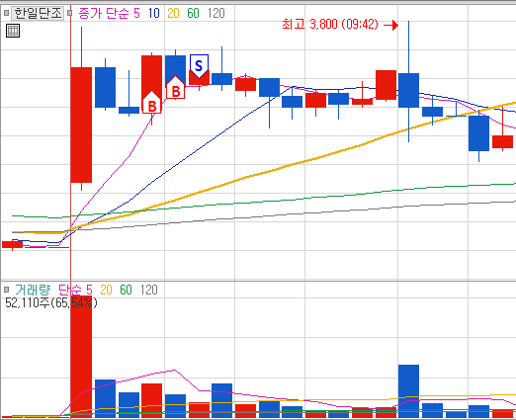Open the 거래량 volume indicator label
The width and height of the screenshot is (516, 420).
(x=33, y=290)
